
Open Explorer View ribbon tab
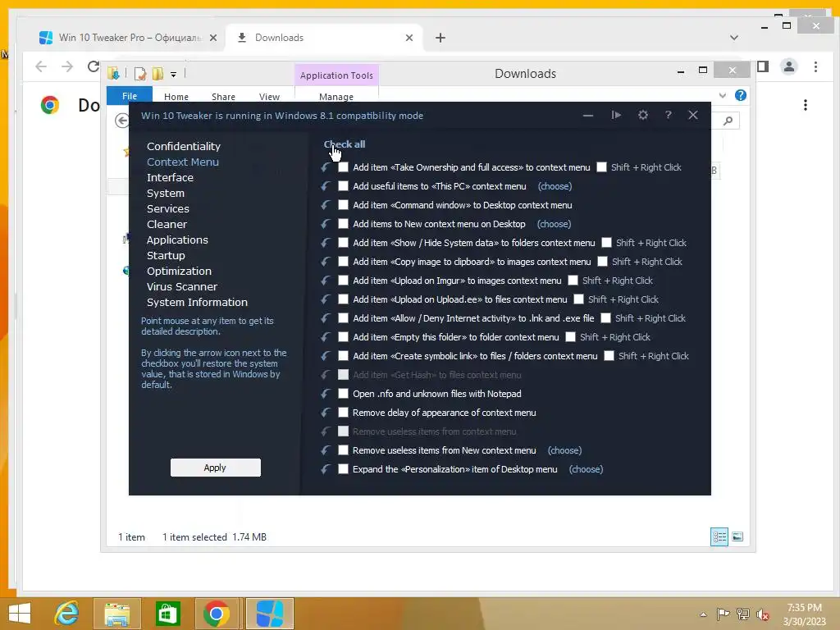269,97
